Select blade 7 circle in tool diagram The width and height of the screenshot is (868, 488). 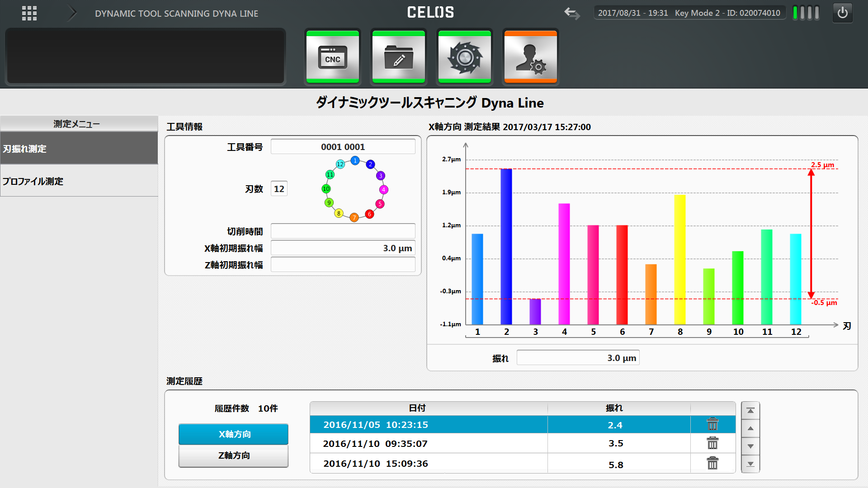tap(354, 218)
